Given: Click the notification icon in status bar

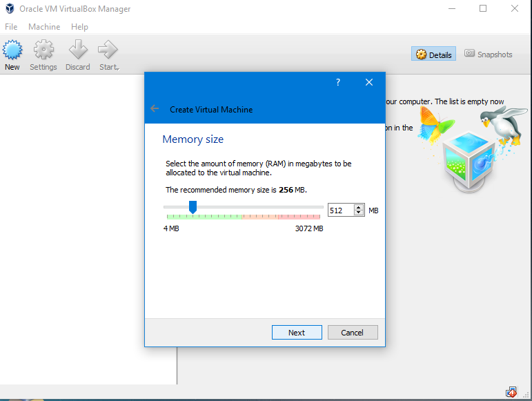Looking at the screenshot, I should [511, 393].
